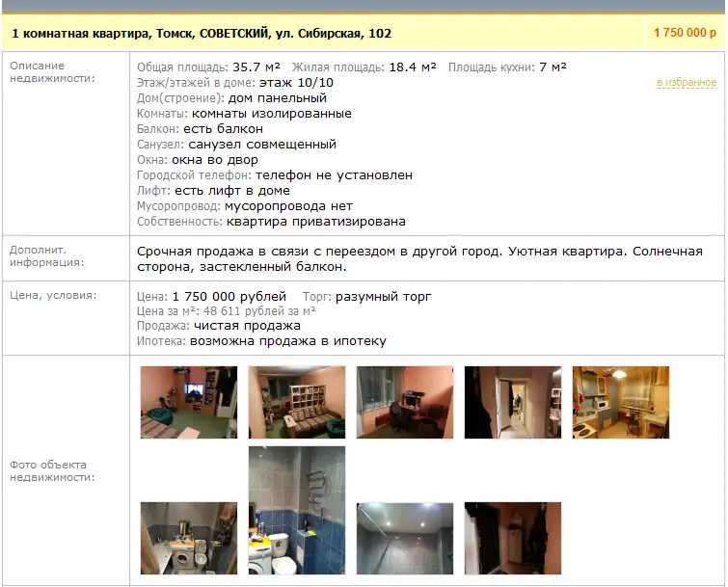Click the 1 750 000 р price in header
Image resolution: width=728 pixels, height=587 pixels.
point(685,33)
